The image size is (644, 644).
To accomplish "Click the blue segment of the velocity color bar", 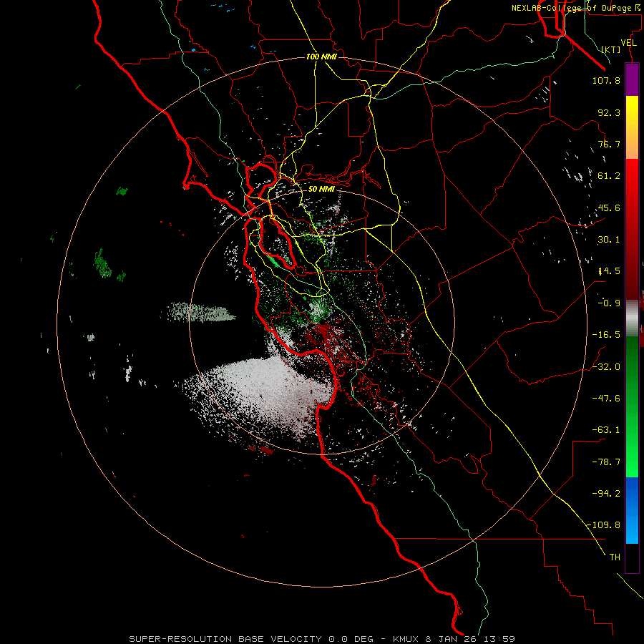I will 632,510.
